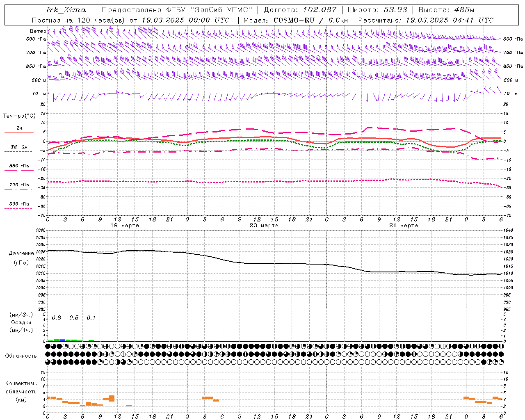
Task: Click the longitude value 102.087
Action: [320, 9]
